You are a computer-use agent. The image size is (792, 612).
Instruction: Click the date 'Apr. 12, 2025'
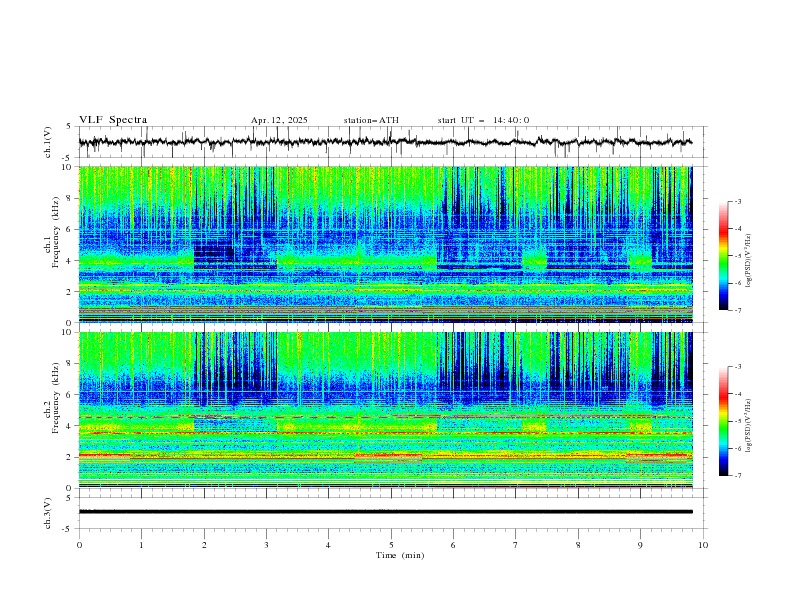[279, 120]
